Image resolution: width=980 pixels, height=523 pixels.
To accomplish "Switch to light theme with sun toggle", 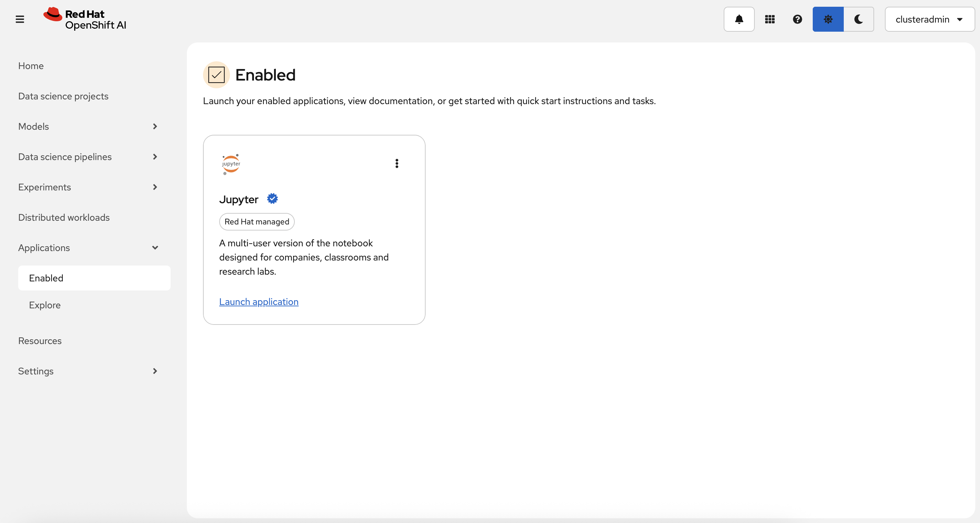I will (x=828, y=19).
